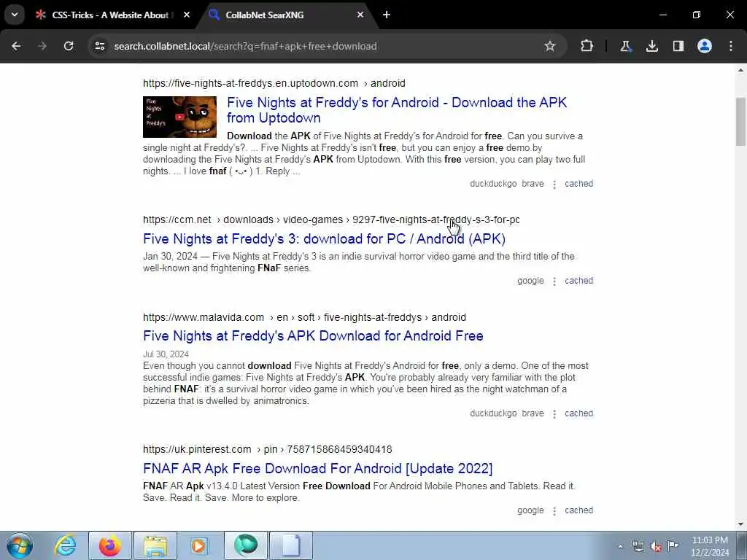Open the taskbar clock showing 11:03 PM
The image size is (747, 560).
tap(710, 546)
